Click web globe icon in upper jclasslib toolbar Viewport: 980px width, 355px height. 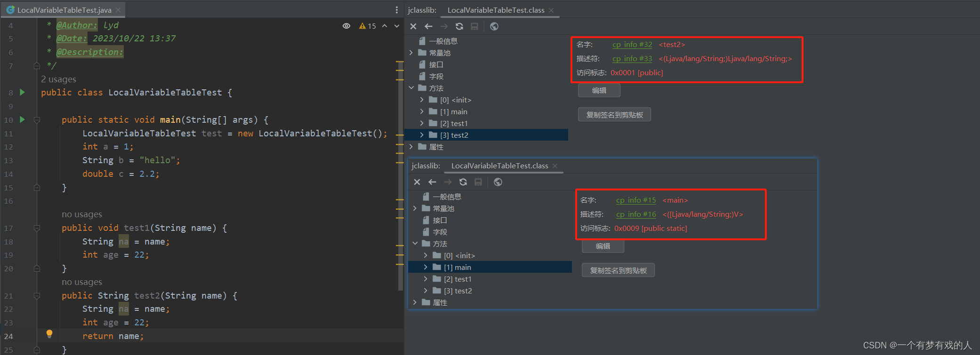tap(494, 26)
